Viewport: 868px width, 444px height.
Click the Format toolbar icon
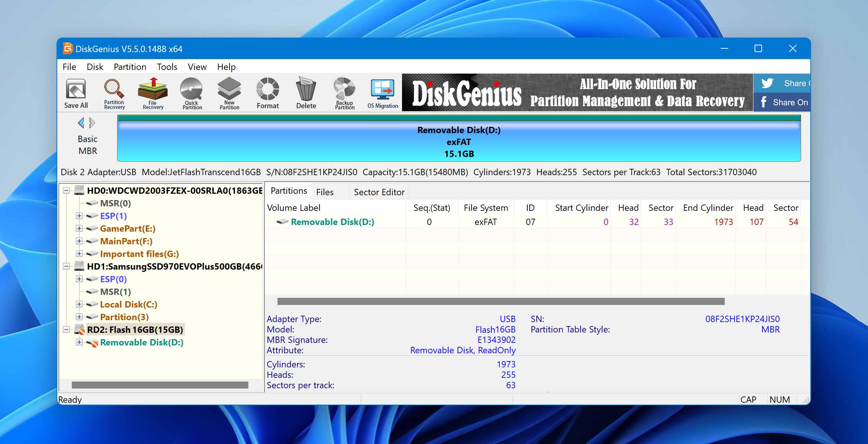click(x=267, y=93)
